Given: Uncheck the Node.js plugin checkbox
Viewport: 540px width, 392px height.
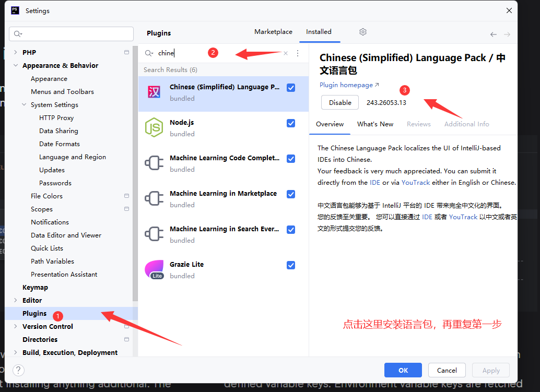Looking at the screenshot, I should click(x=291, y=123).
